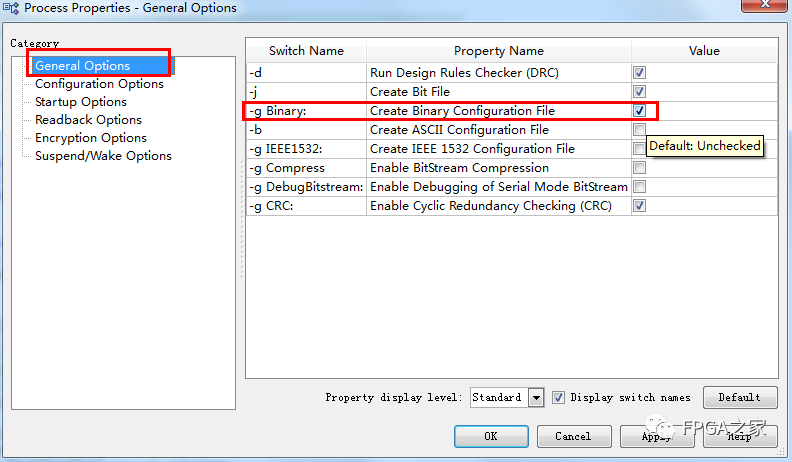Enable BitStream Compression checkbox

pos(639,168)
